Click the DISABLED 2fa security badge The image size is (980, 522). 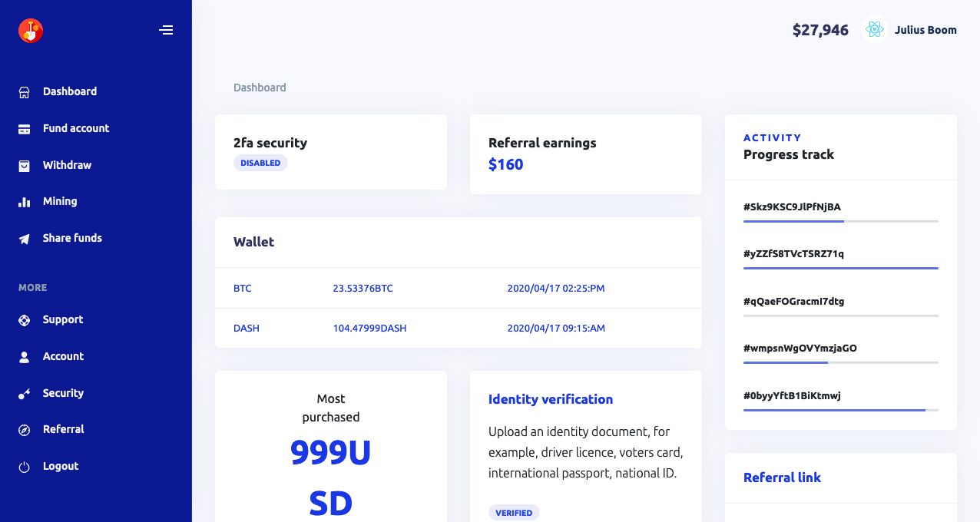pos(260,163)
